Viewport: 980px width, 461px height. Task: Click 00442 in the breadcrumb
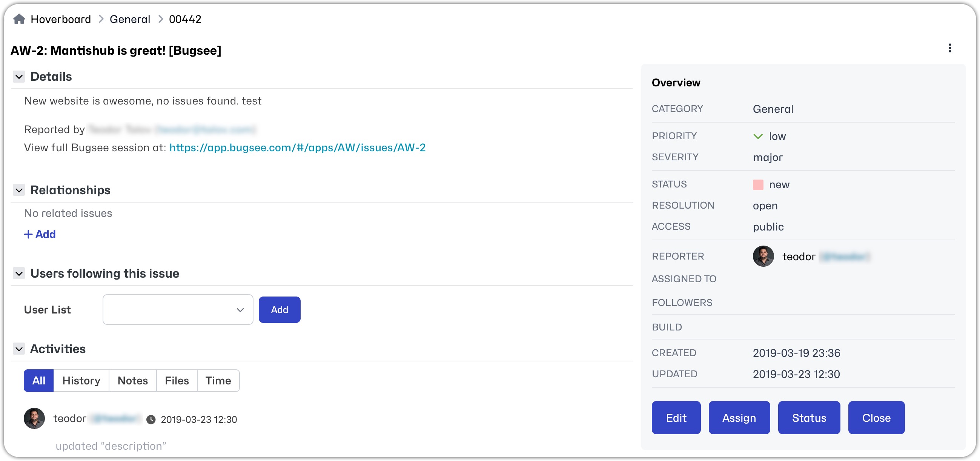(x=185, y=19)
